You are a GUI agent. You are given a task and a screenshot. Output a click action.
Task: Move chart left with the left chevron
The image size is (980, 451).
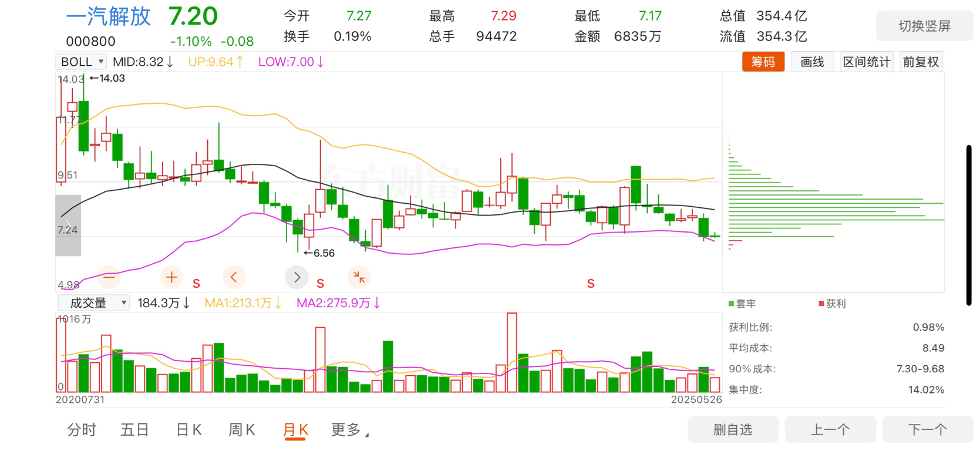tap(234, 277)
